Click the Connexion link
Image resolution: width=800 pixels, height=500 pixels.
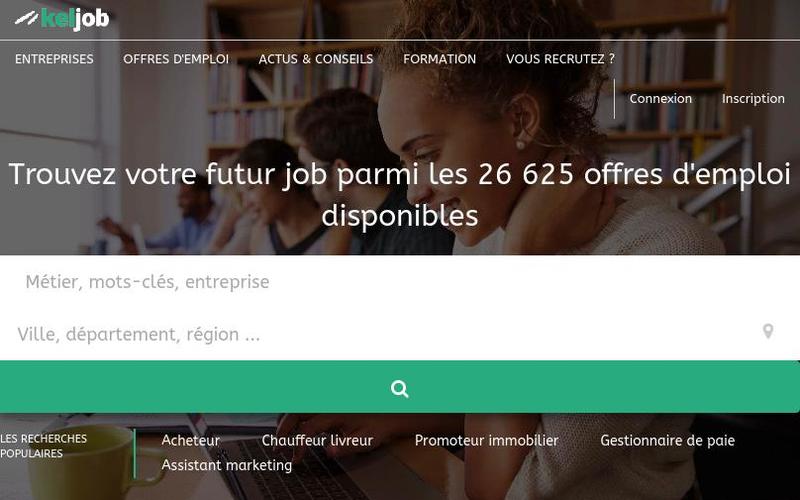tap(661, 98)
